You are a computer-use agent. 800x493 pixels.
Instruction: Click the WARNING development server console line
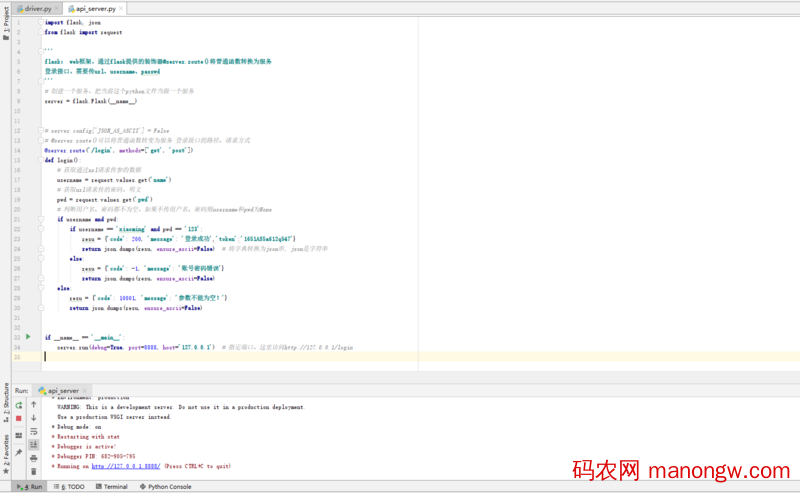coord(181,407)
